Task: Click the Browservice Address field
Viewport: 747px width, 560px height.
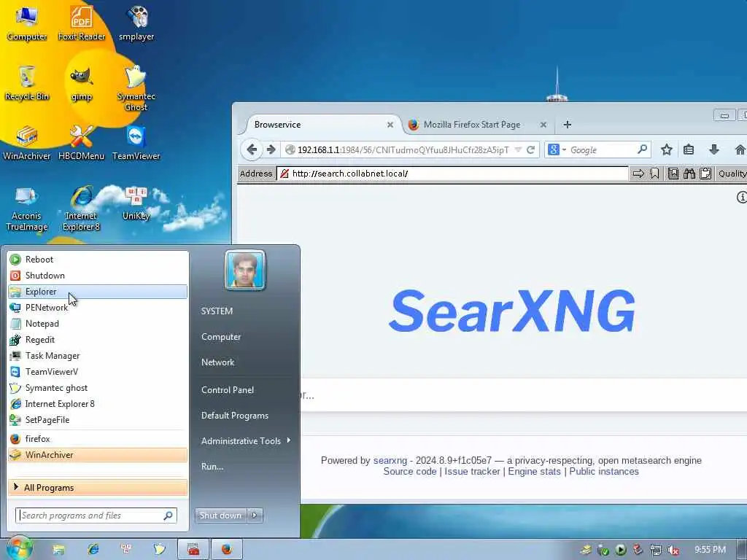Action: 452,174
